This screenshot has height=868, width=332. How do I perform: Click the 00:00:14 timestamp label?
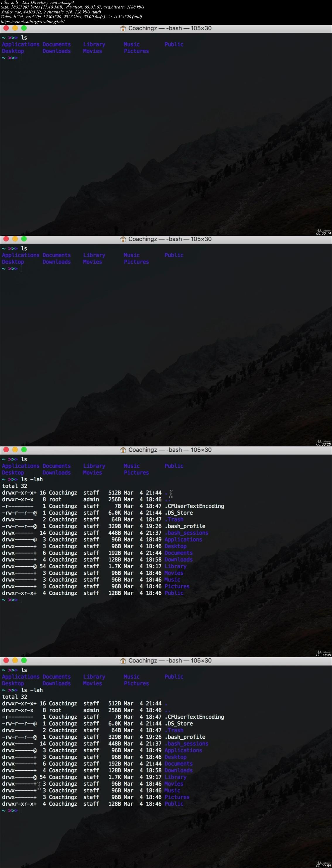(323, 233)
